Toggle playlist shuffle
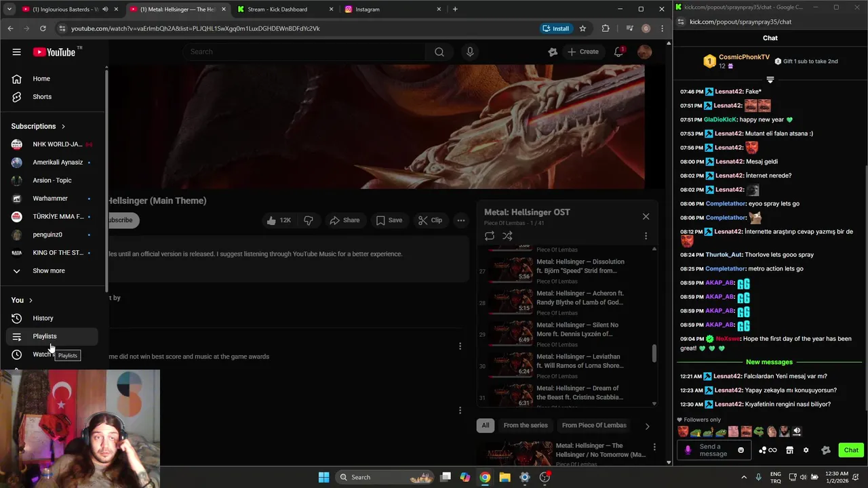The image size is (868, 488). pyautogui.click(x=507, y=236)
